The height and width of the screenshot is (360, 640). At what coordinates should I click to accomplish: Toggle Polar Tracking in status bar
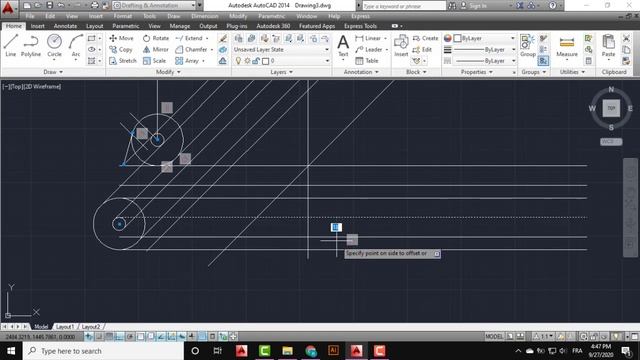pos(130,336)
